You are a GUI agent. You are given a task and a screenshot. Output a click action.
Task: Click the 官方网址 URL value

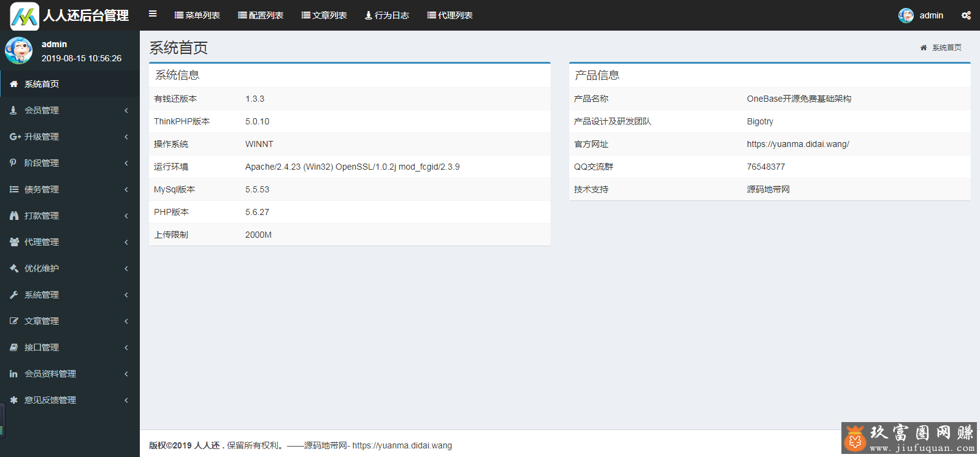(798, 144)
